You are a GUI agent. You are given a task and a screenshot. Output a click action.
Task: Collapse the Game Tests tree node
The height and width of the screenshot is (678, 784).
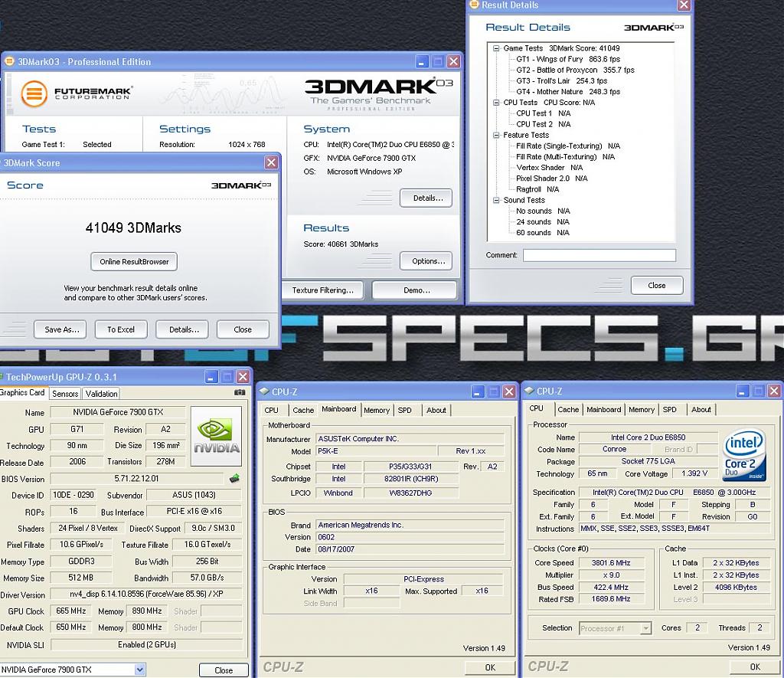coord(496,48)
